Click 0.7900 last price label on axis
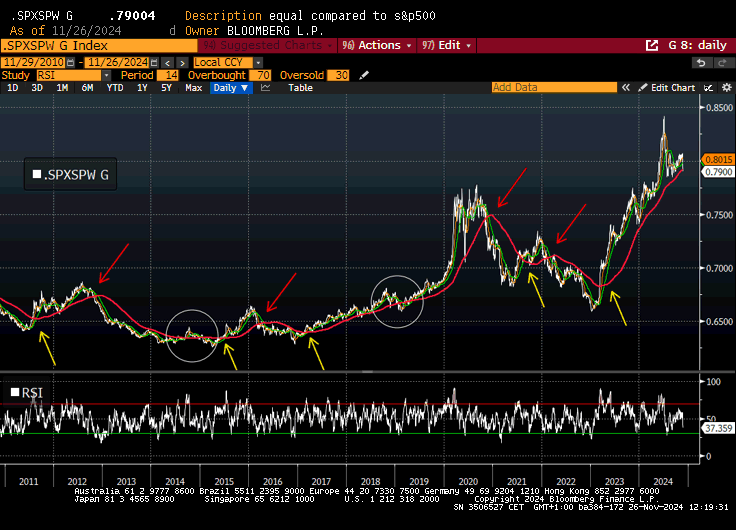This screenshot has width=736, height=530. [x=718, y=172]
